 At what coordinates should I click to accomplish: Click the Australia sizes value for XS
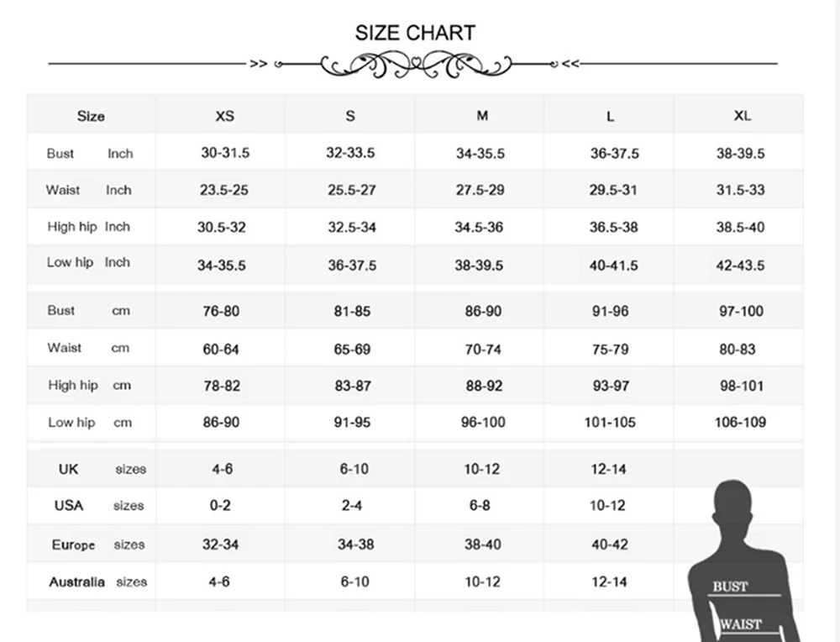(222, 581)
